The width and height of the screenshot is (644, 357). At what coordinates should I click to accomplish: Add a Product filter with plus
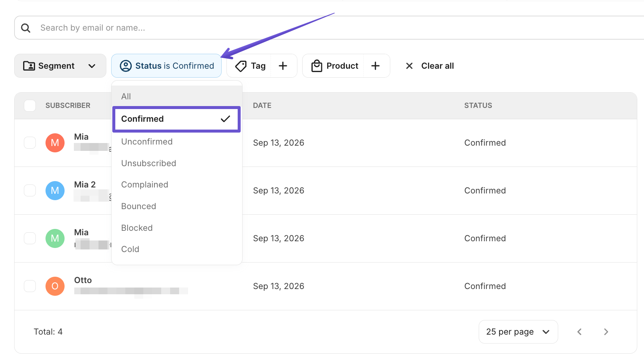point(376,66)
